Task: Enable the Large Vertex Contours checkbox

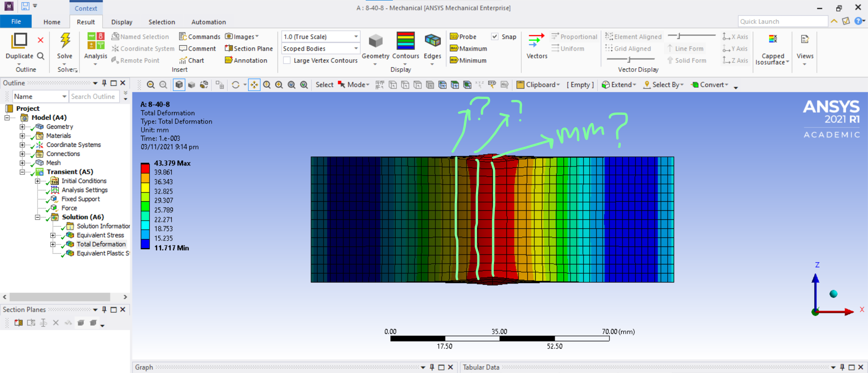Action: coord(287,61)
